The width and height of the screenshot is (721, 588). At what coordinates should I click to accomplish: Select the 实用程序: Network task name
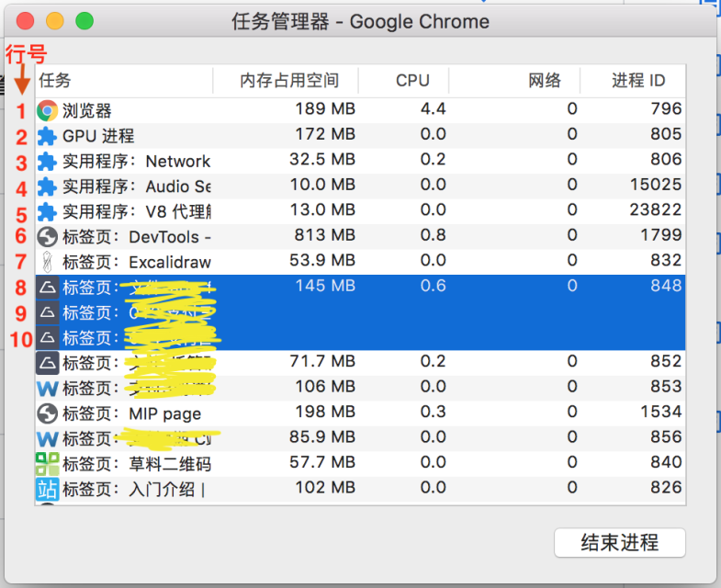137,162
